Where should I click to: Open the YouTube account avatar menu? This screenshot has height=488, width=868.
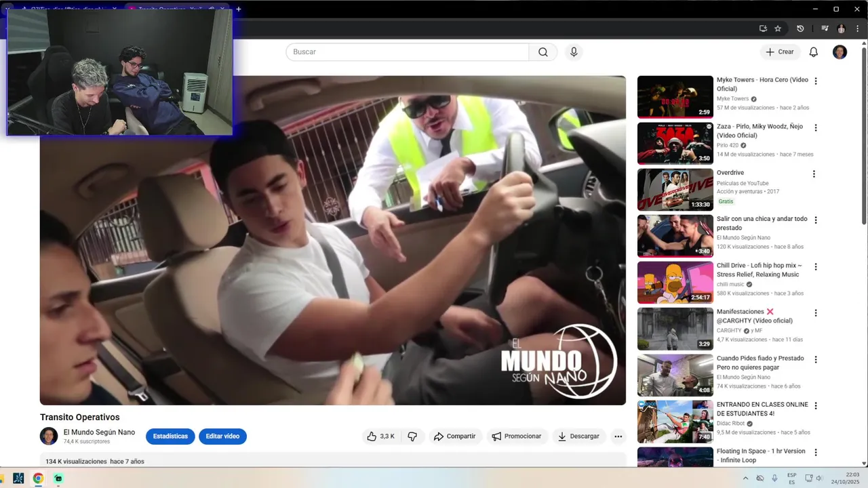(840, 52)
